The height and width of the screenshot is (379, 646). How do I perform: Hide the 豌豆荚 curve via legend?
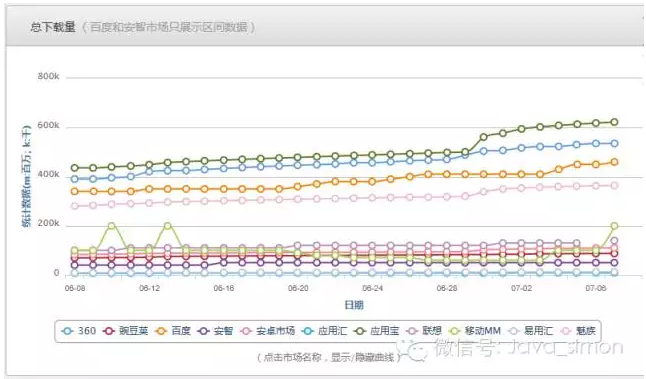[x=126, y=331]
